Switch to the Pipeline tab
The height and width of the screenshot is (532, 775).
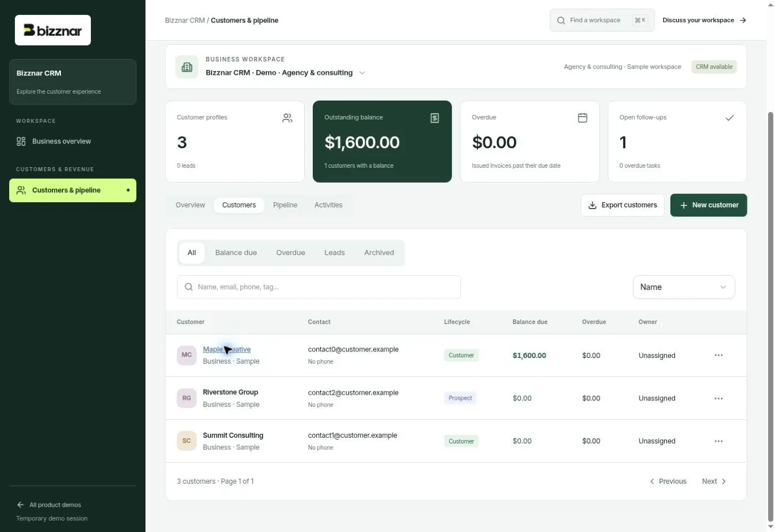coord(285,205)
